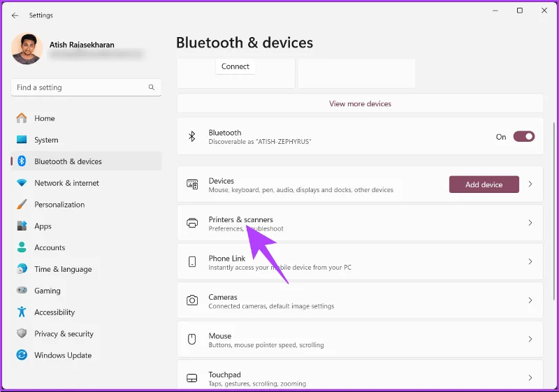Click View more devices link
Viewport: 559px width, 392px height.
[360, 103]
